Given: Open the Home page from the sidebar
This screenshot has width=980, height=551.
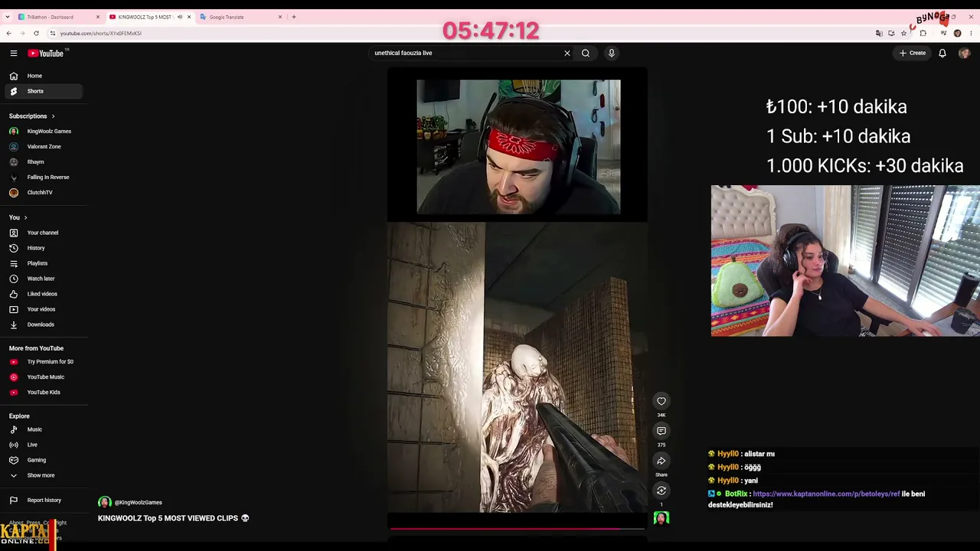Looking at the screenshot, I should coord(43,76).
